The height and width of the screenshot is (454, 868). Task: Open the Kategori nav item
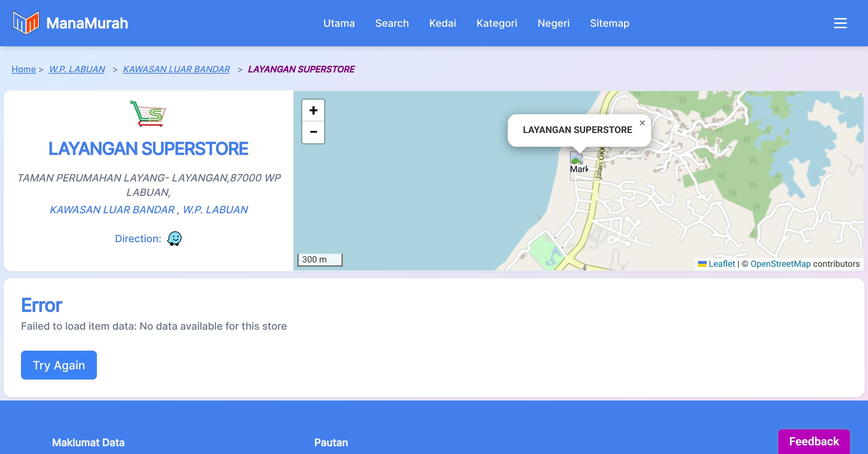click(497, 23)
